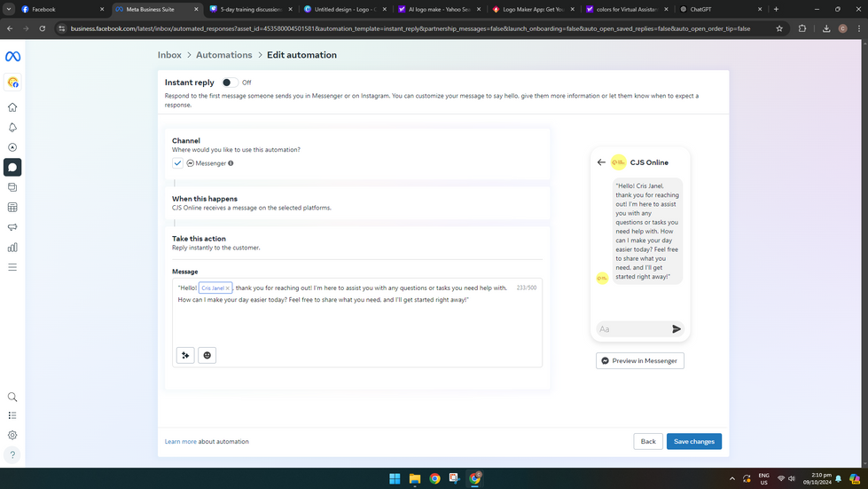This screenshot has width=868, height=489.
Task: Click send arrow in preview chat
Action: (x=676, y=329)
